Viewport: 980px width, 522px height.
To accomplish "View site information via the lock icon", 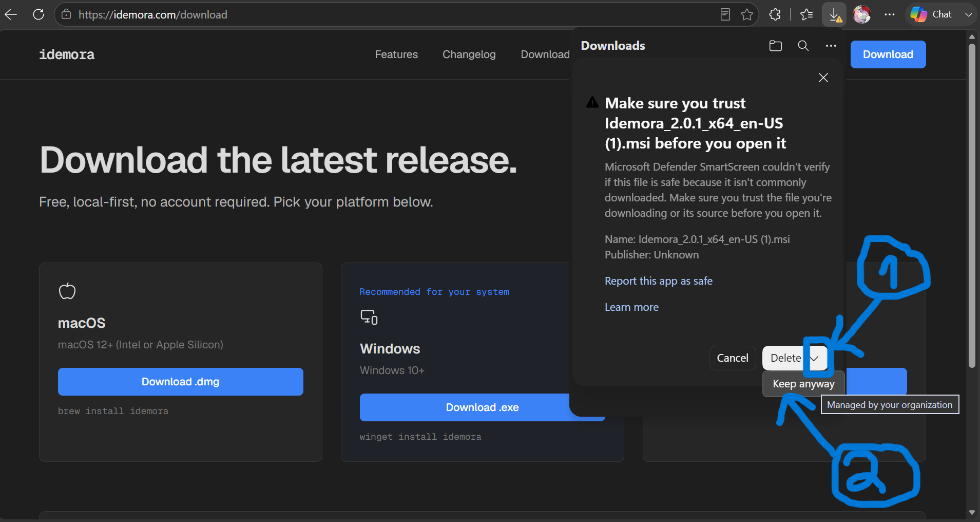I will [x=66, y=14].
